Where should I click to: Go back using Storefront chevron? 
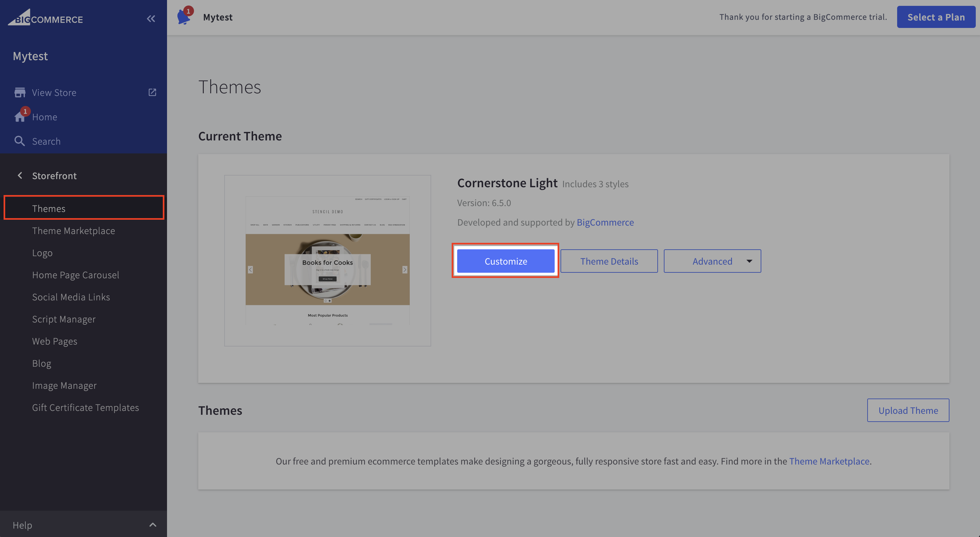tap(20, 176)
